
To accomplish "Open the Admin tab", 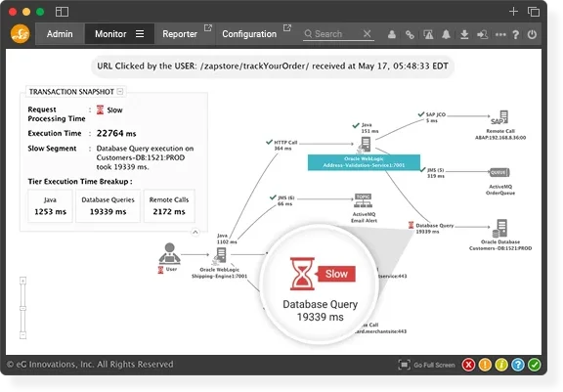I will 60,34.
